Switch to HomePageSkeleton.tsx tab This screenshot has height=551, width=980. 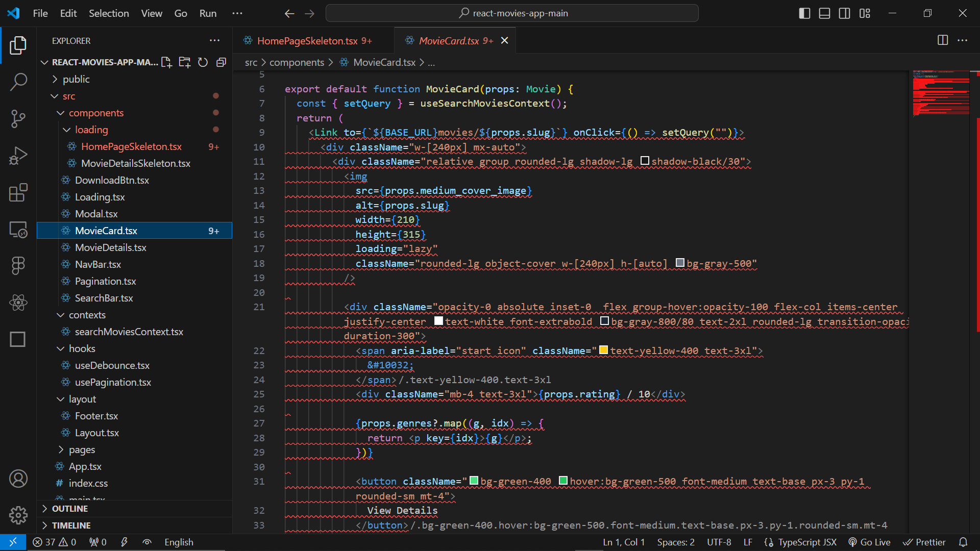307,41
